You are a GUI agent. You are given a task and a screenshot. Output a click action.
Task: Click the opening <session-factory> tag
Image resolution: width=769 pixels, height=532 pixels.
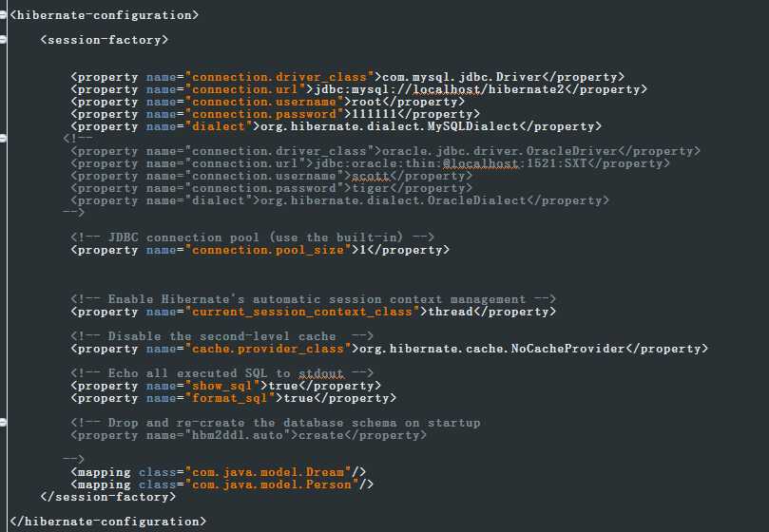click(105, 40)
